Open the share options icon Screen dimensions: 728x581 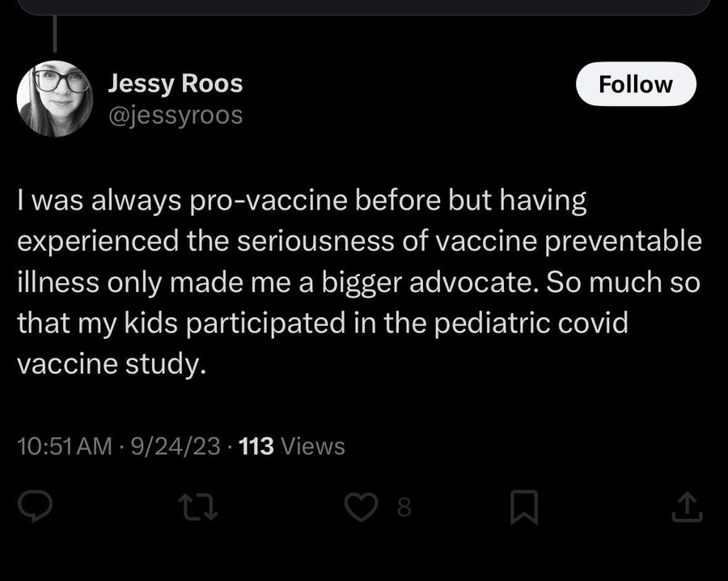point(687,507)
